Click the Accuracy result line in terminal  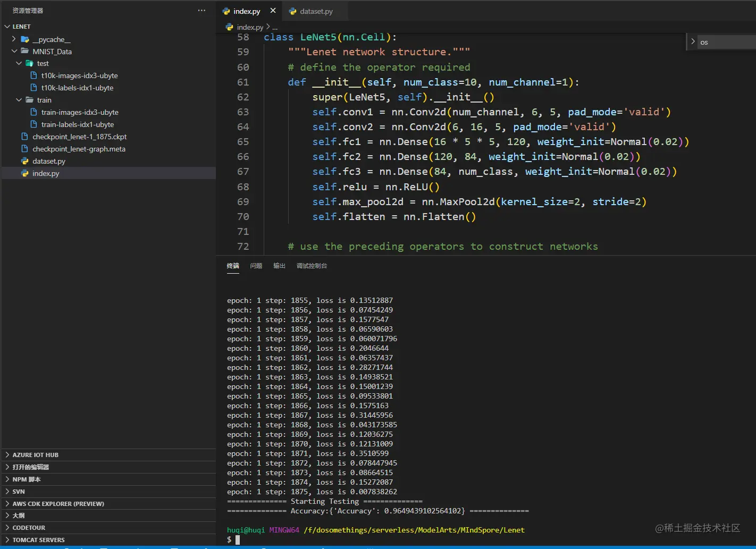pyautogui.click(x=378, y=511)
